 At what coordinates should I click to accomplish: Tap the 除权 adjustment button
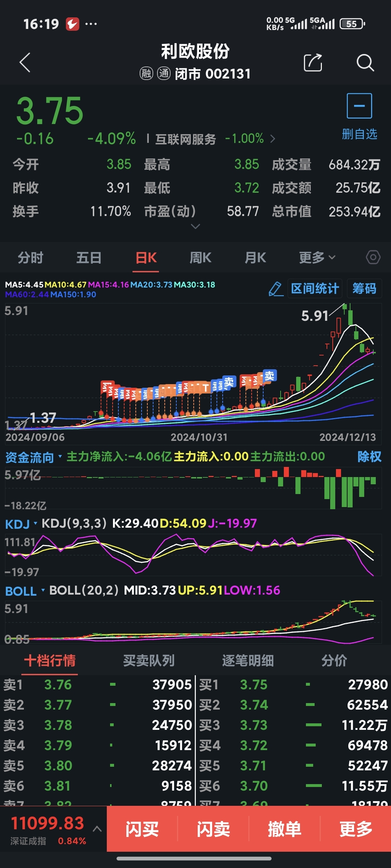(x=369, y=456)
